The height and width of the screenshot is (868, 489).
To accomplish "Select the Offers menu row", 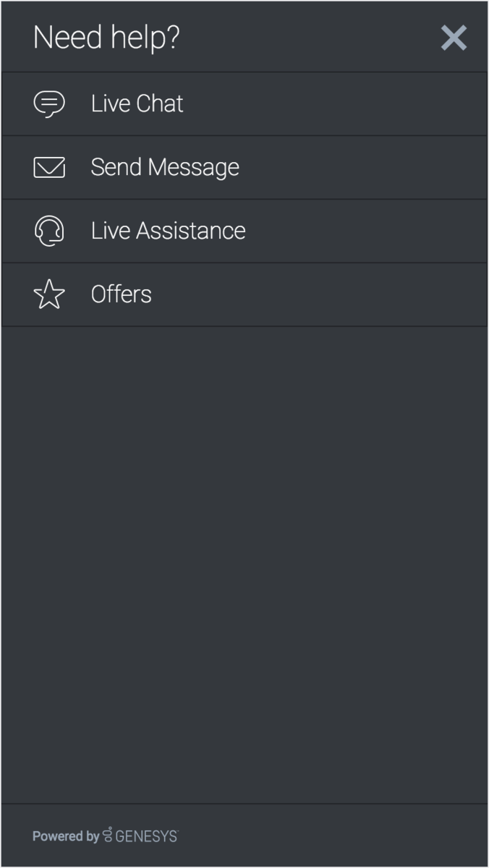I will click(244, 294).
